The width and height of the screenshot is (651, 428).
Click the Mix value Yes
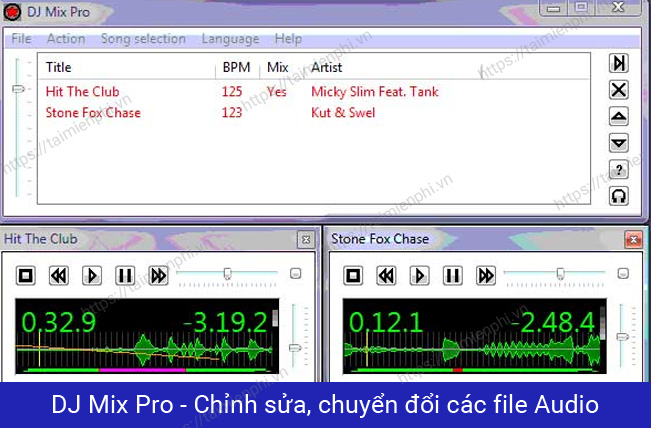coord(277,92)
